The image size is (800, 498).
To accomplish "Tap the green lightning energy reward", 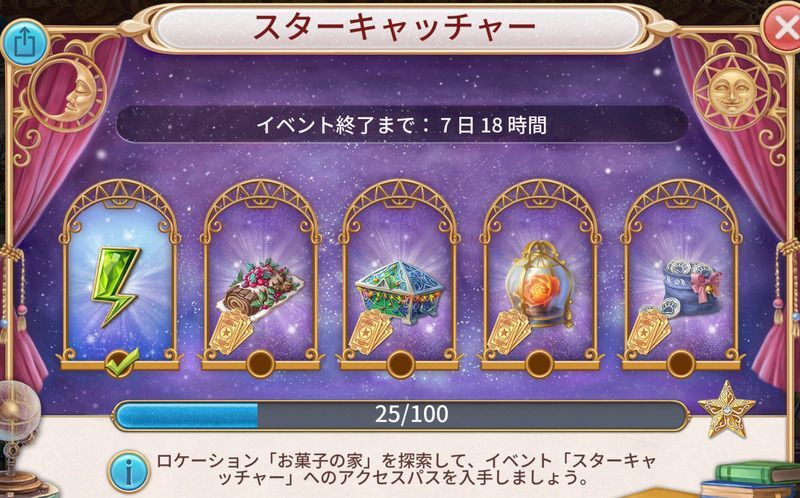I will pos(115,286).
